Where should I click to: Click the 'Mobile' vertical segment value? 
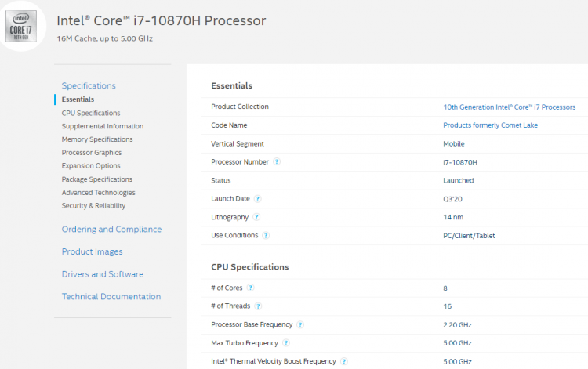[454, 144]
